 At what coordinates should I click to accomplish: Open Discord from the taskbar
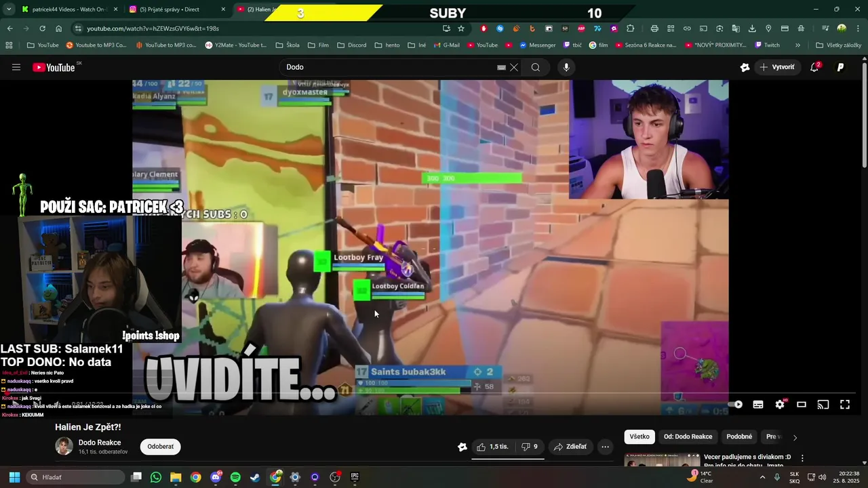216,477
